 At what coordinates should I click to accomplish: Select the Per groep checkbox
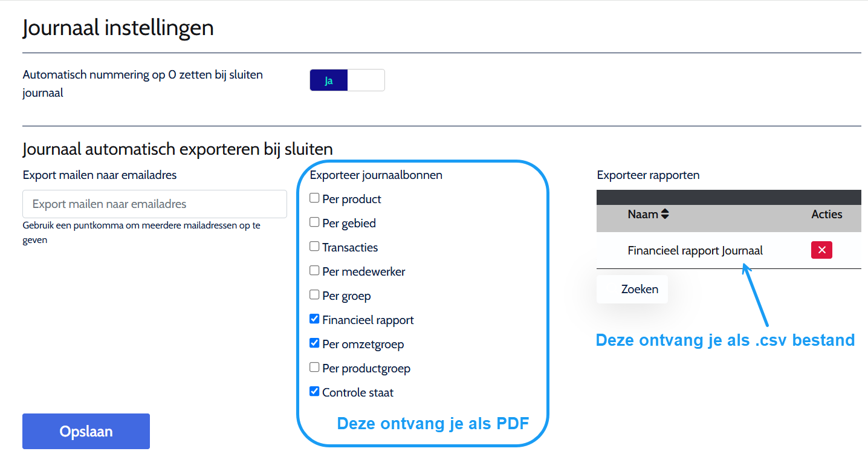314,295
